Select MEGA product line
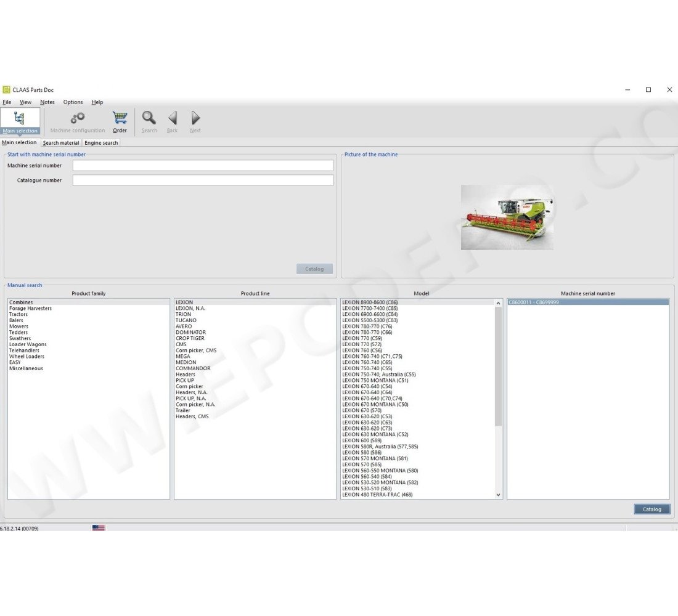This screenshot has width=678, height=616. click(255, 357)
